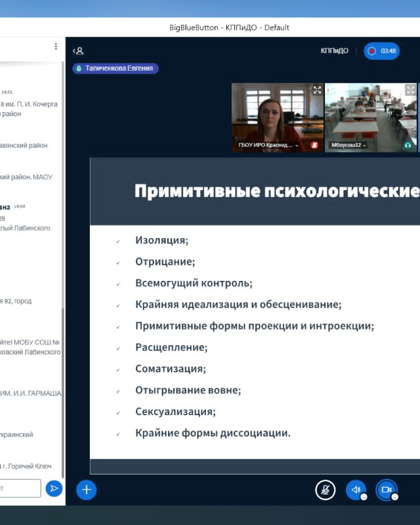Open the blue plus actions menu
The width and height of the screenshot is (420, 525).
(x=86, y=489)
